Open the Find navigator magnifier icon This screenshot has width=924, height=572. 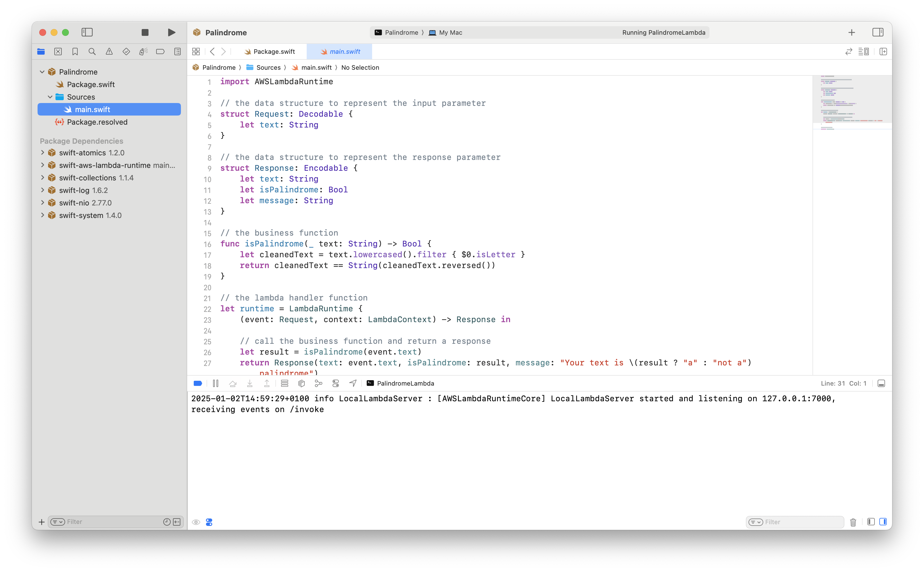click(92, 52)
